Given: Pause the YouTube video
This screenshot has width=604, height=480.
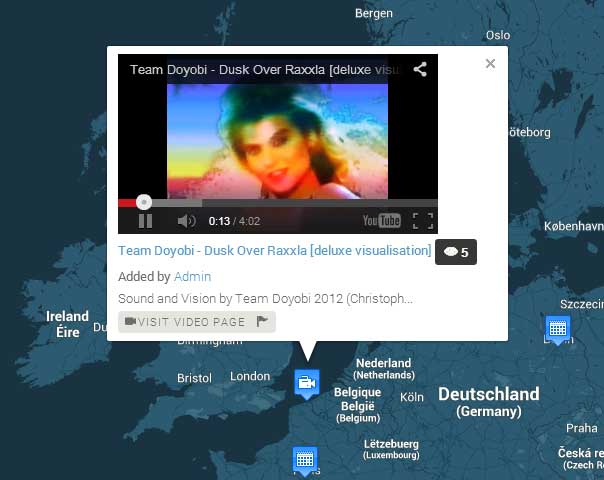Looking at the screenshot, I should 145,221.
